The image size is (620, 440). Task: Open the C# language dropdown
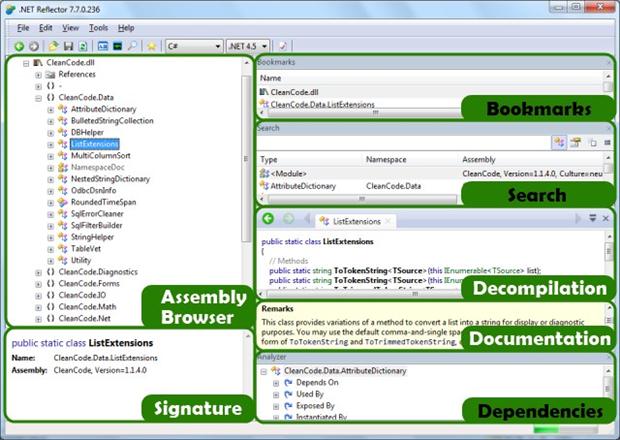[193, 46]
